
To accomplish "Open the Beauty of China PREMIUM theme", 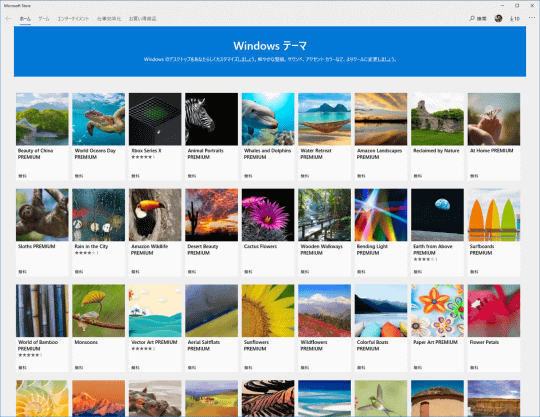I will point(42,136).
